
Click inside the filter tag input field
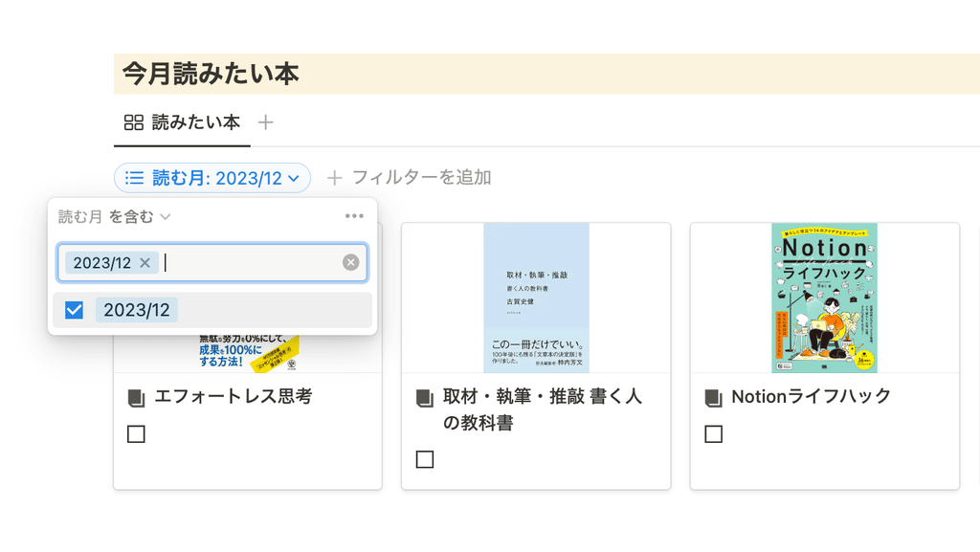pyautogui.click(x=250, y=263)
